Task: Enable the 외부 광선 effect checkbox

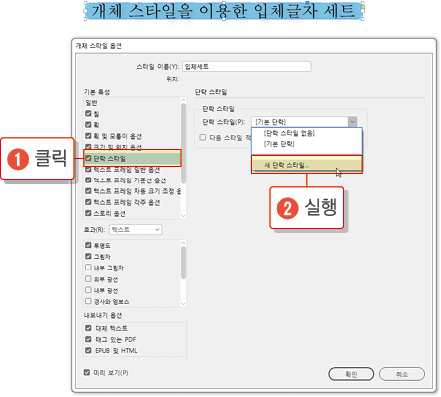Action: point(88,279)
